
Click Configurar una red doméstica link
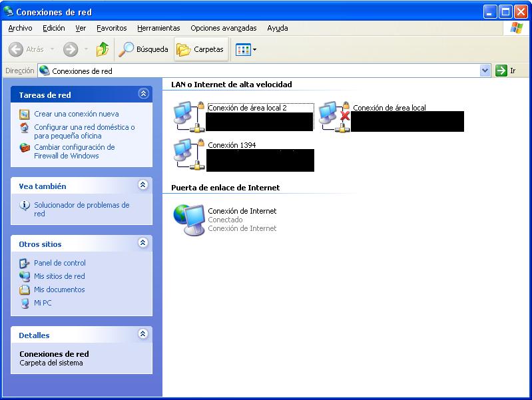click(85, 131)
